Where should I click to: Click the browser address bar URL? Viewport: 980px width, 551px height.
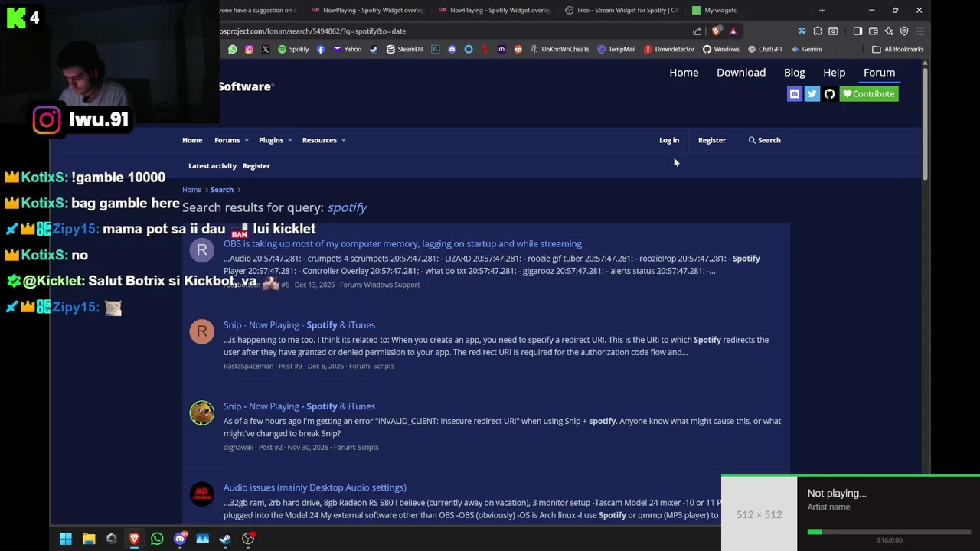point(312,31)
